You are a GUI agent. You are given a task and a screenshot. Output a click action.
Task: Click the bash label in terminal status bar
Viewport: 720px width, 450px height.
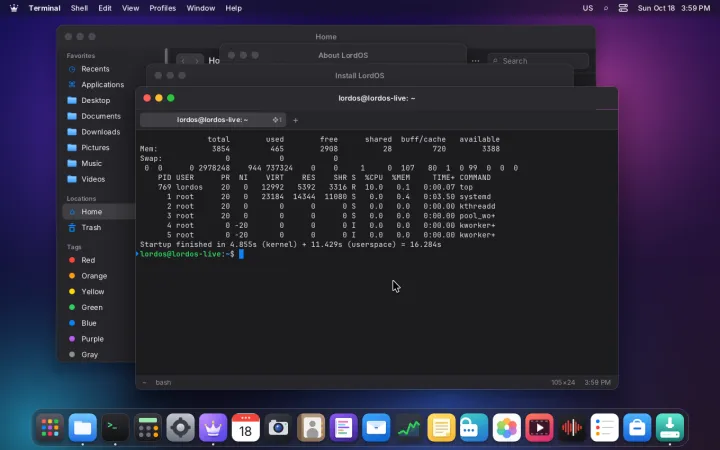tap(163, 382)
